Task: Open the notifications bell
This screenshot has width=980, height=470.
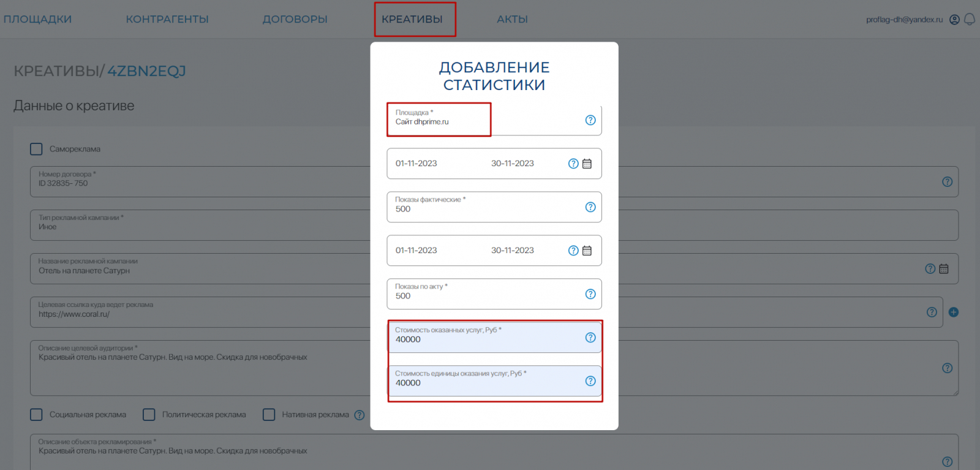Action: pos(970,20)
